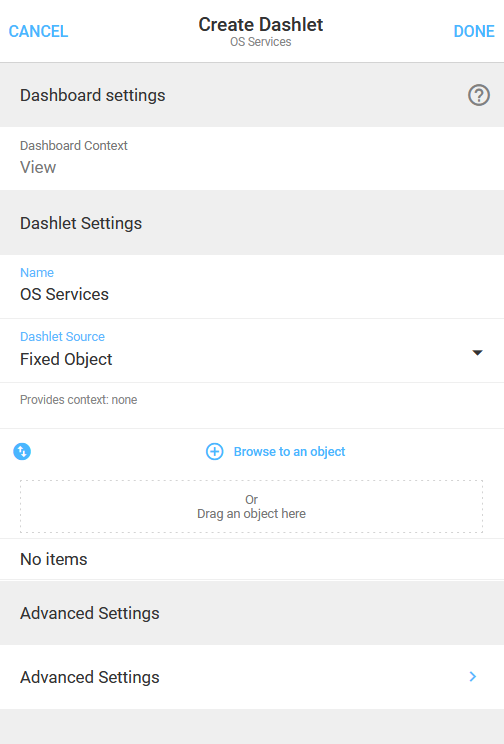Click the Dashlet Source label
This screenshot has height=744, width=504.
pos(62,336)
